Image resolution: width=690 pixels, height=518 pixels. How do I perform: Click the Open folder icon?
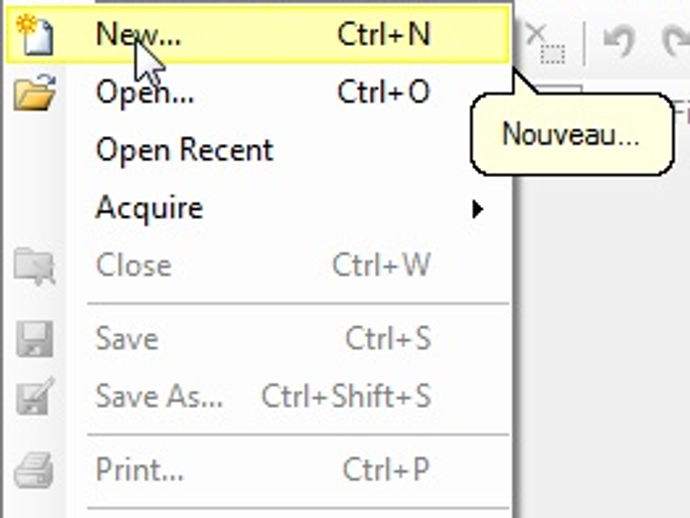pyautogui.click(x=34, y=92)
